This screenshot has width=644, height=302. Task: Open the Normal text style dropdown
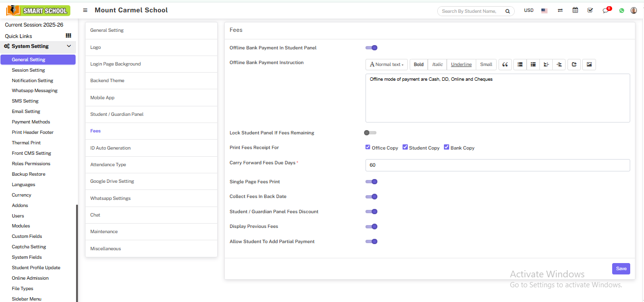click(387, 65)
